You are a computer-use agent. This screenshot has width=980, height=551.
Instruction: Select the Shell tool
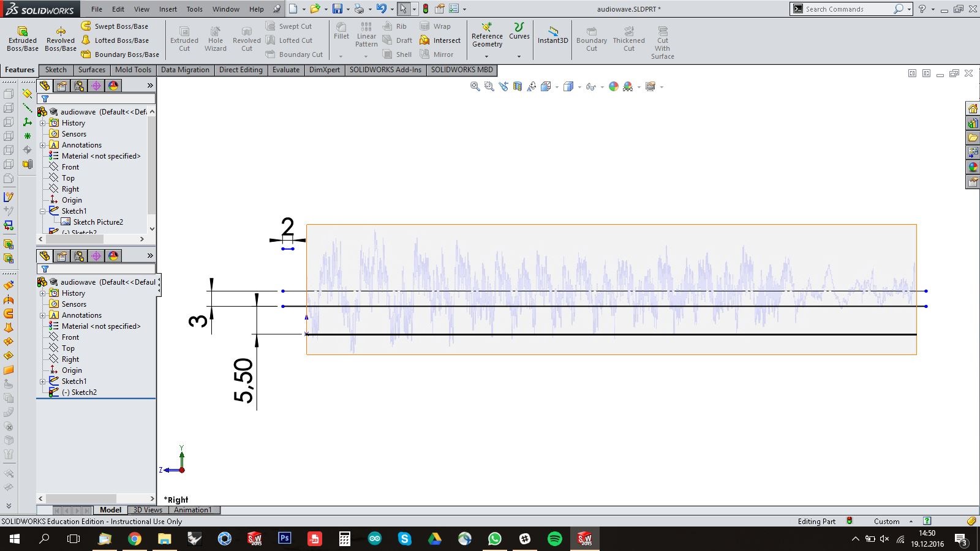tap(397, 54)
